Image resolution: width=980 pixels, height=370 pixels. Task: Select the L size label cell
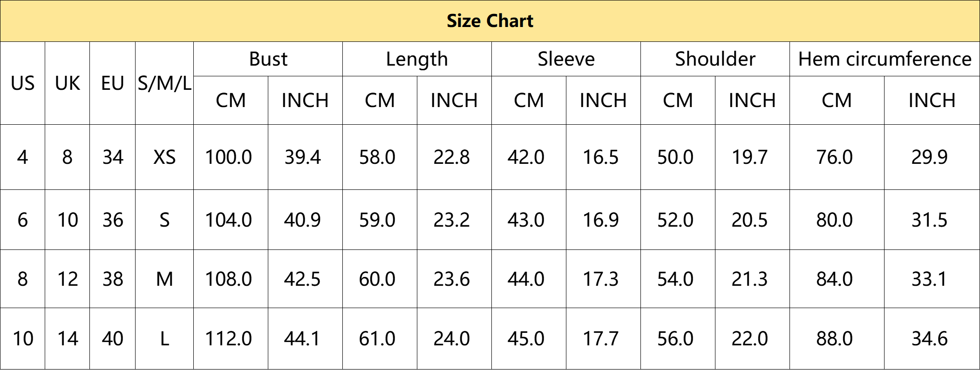point(164,339)
